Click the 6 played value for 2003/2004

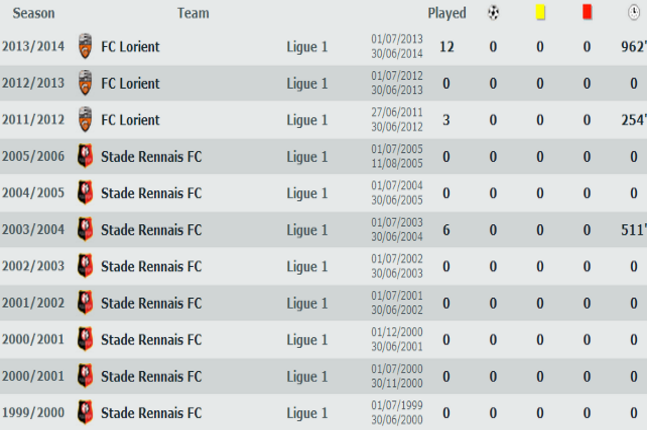[446, 230]
